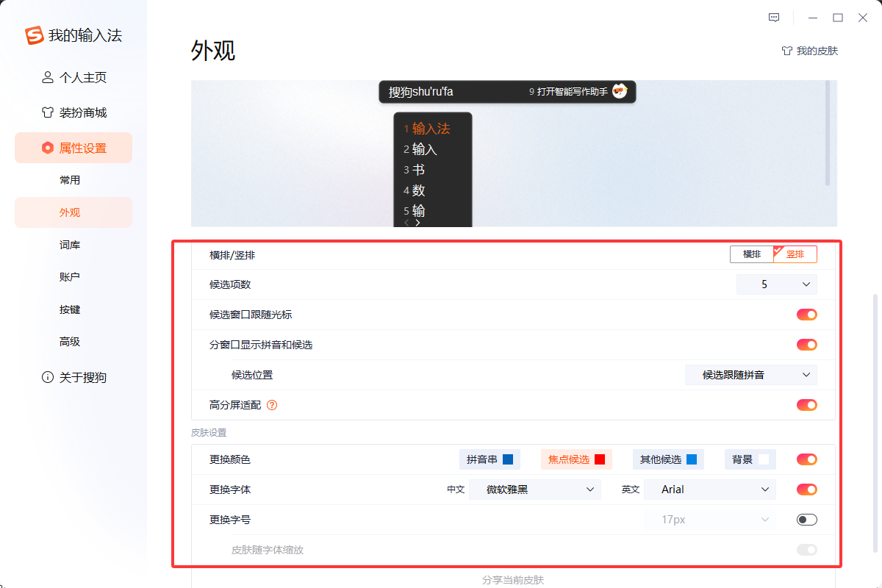This screenshot has height=588, width=882.
Task: Click 分享当前皮肤 to share current skin
Action: pyautogui.click(x=514, y=580)
